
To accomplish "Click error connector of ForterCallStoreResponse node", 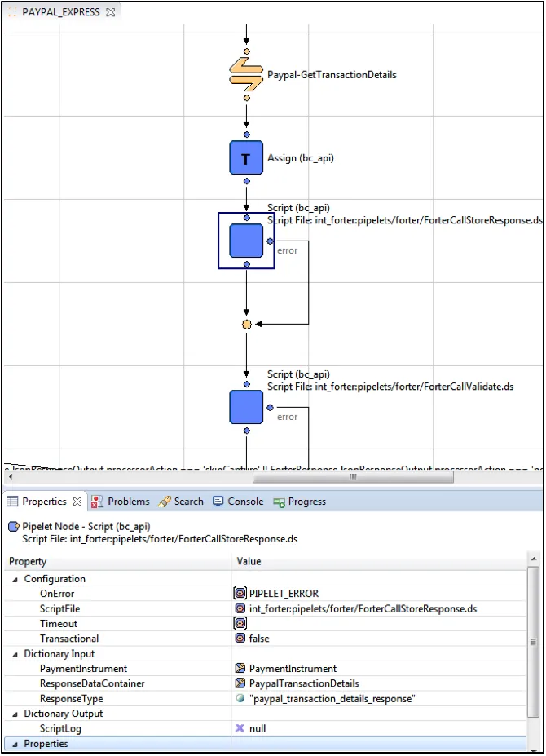I will click(x=270, y=241).
